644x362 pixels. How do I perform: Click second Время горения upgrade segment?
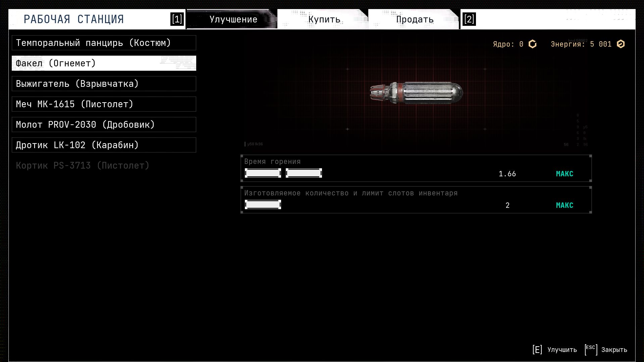pos(304,173)
